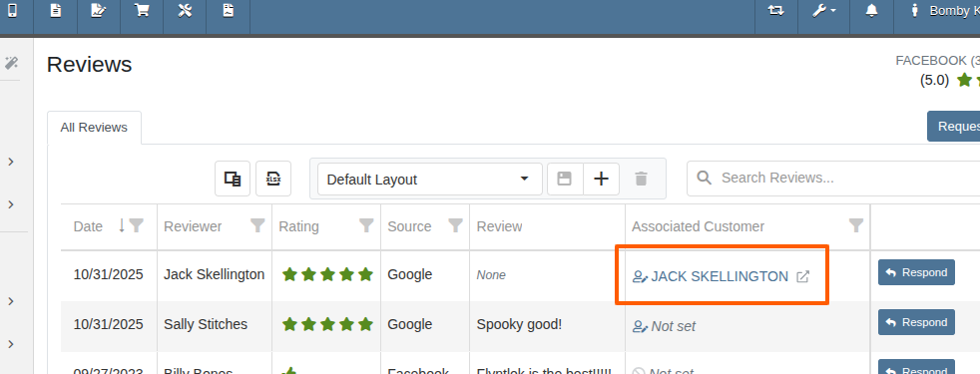Add a new layout with plus button

(x=601, y=180)
